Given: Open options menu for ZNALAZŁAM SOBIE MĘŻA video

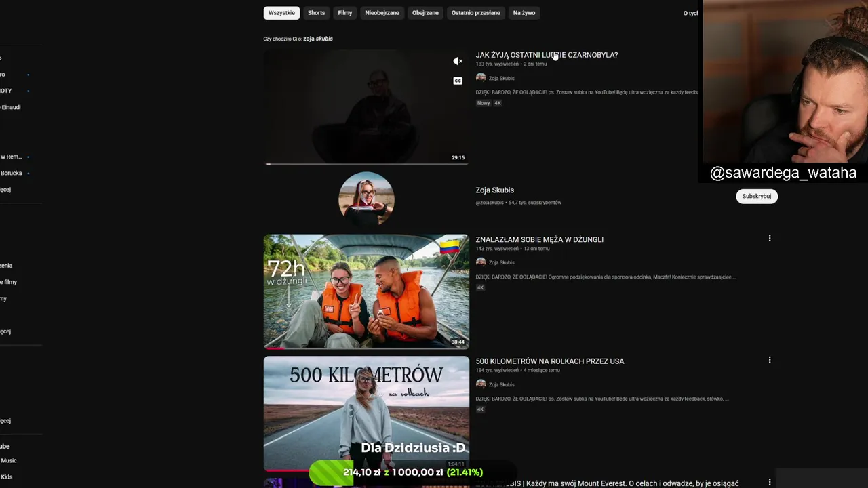Looking at the screenshot, I should pos(770,238).
